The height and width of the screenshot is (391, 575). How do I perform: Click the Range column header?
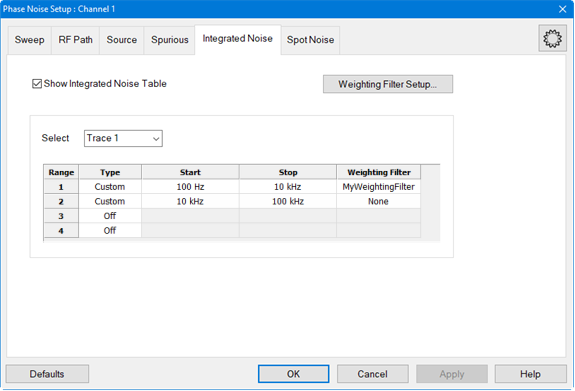coord(61,172)
